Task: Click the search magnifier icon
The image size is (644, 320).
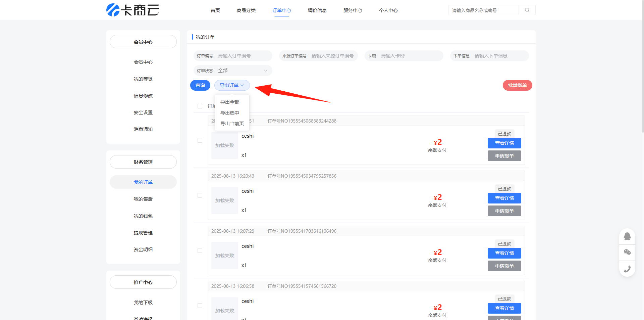Action: [527, 10]
